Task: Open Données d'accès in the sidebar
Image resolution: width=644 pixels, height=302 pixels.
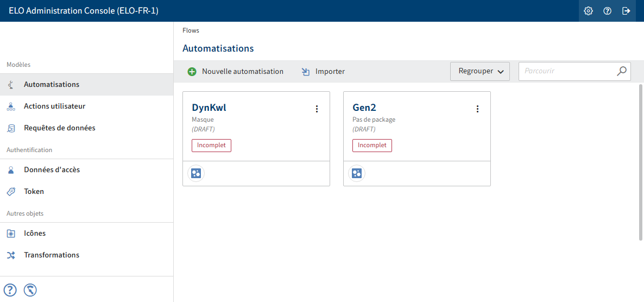Action: (x=87, y=170)
